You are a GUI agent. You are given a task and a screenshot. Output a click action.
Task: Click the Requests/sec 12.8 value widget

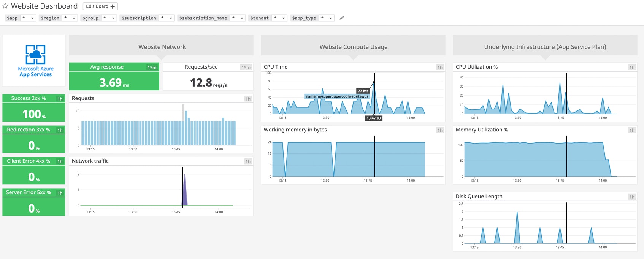pyautogui.click(x=208, y=77)
